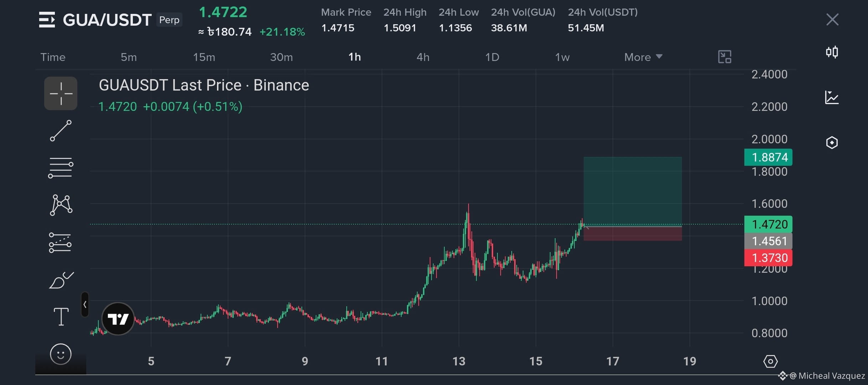Viewport: 868px width, 385px height.
Task: Switch to the Time interval tab
Action: pyautogui.click(x=53, y=57)
